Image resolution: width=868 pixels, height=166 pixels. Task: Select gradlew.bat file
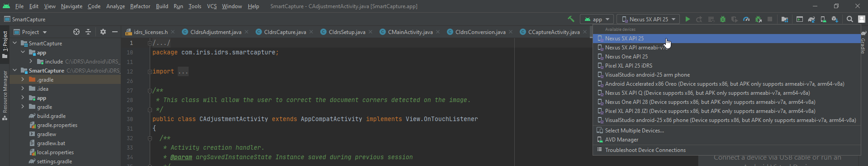pyautogui.click(x=51, y=143)
